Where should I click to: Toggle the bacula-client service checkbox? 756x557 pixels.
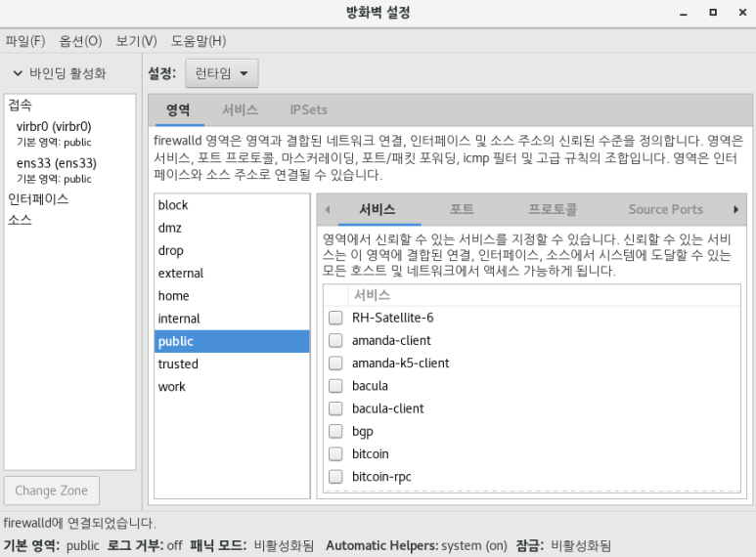pos(335,408)
